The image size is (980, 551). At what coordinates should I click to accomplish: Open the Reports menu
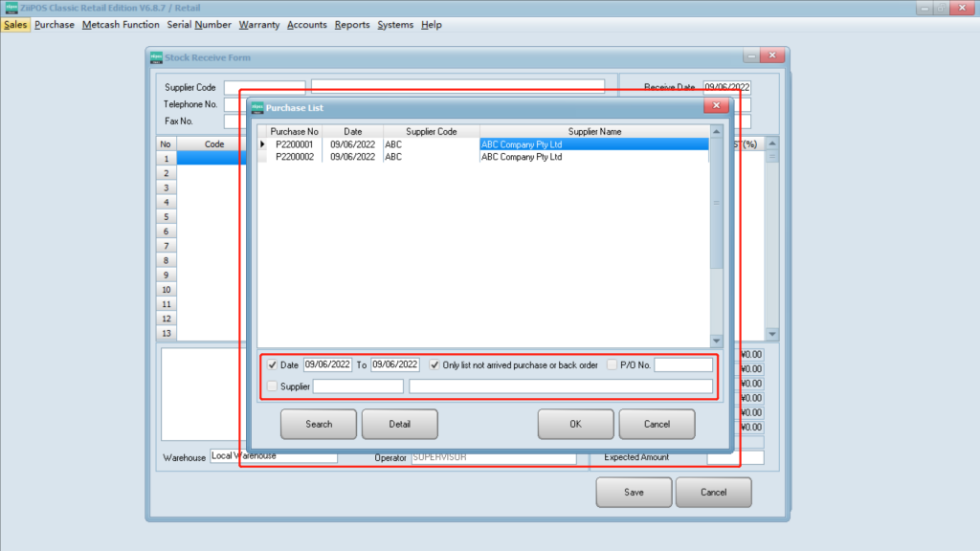(351, 25)
